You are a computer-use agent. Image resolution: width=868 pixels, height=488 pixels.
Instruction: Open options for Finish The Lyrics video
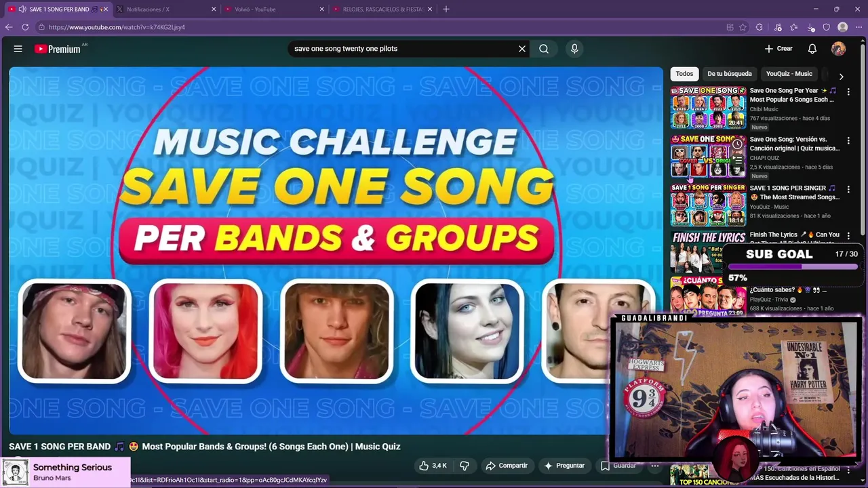coord(848,236)
